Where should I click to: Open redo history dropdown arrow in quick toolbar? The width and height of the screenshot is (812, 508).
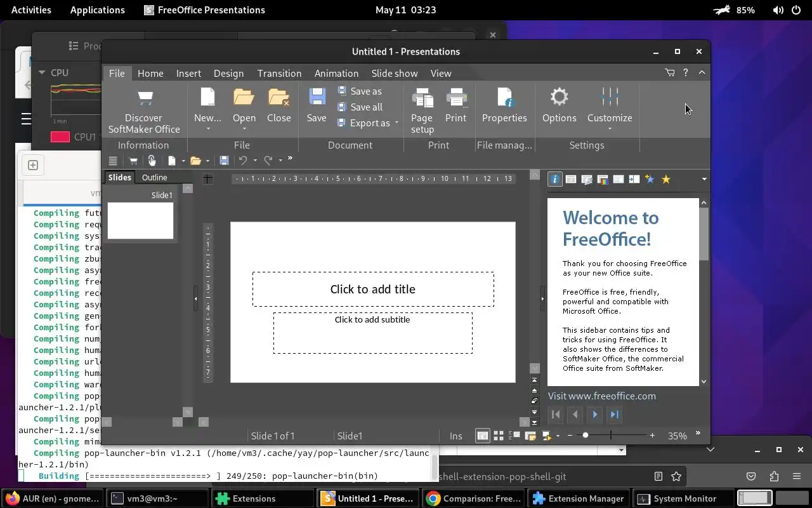(x=280, y=161)
